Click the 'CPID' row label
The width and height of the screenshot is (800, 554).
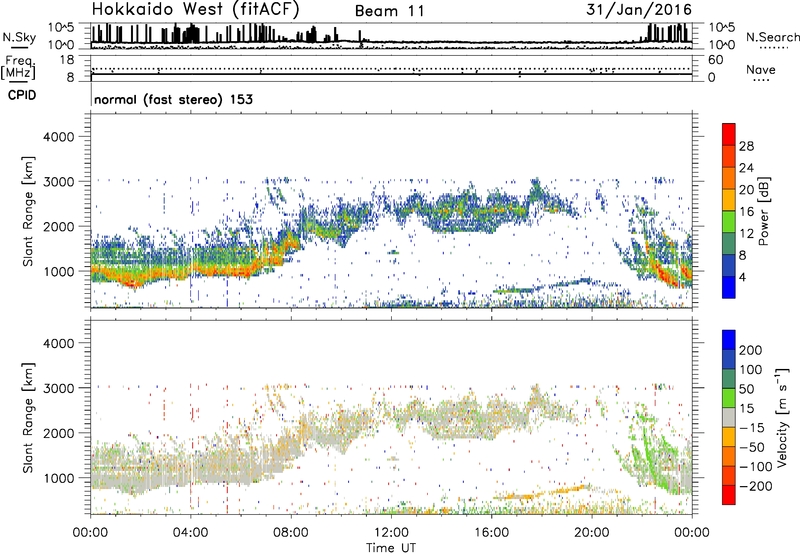coord(22,95)
